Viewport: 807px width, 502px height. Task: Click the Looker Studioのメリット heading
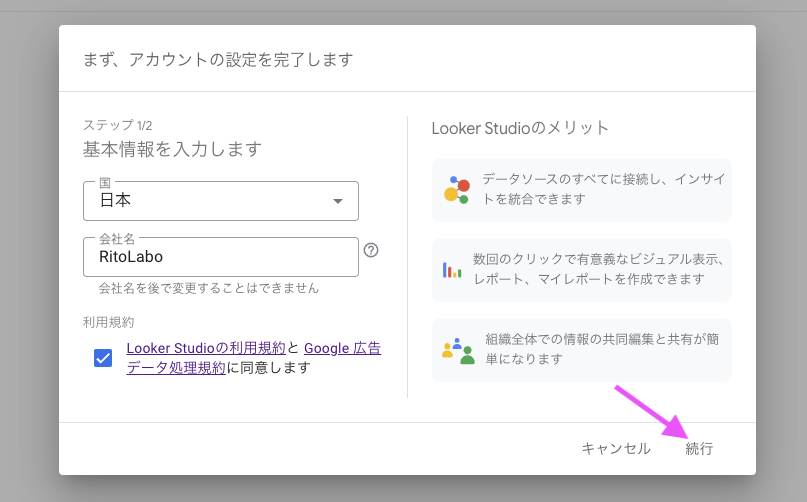pyautogui.click(x=520, y=128)
